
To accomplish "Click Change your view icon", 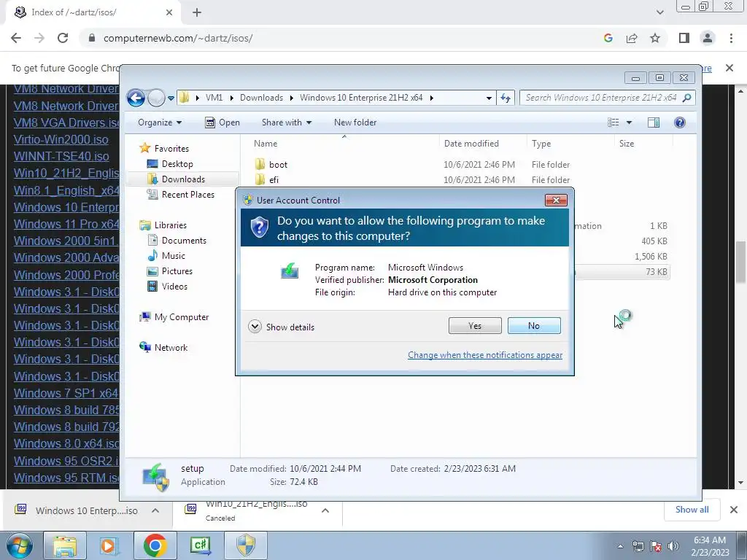I will [613, 122].
